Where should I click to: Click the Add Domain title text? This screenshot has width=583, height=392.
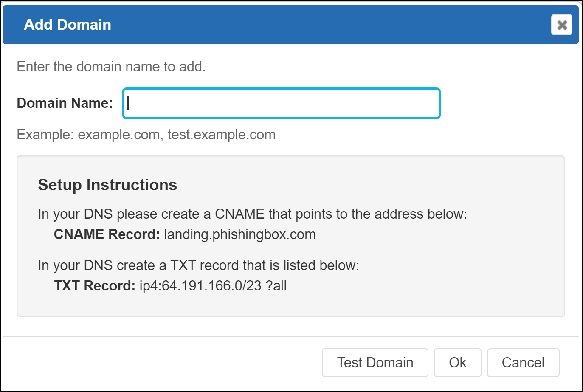point(68,25)
